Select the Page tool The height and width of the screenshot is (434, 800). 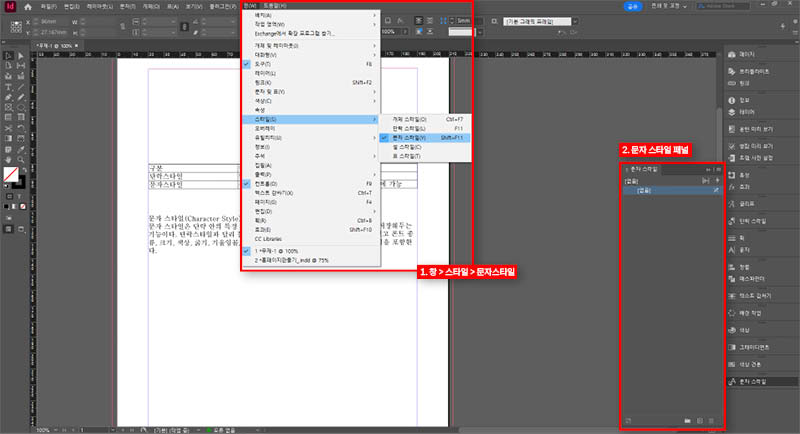(x=9, y=66)
